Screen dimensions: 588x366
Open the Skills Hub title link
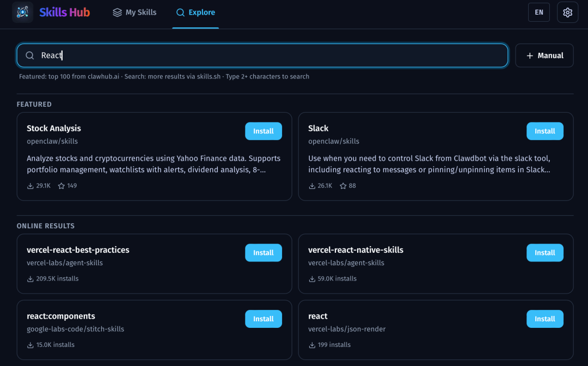click(64, 12)
